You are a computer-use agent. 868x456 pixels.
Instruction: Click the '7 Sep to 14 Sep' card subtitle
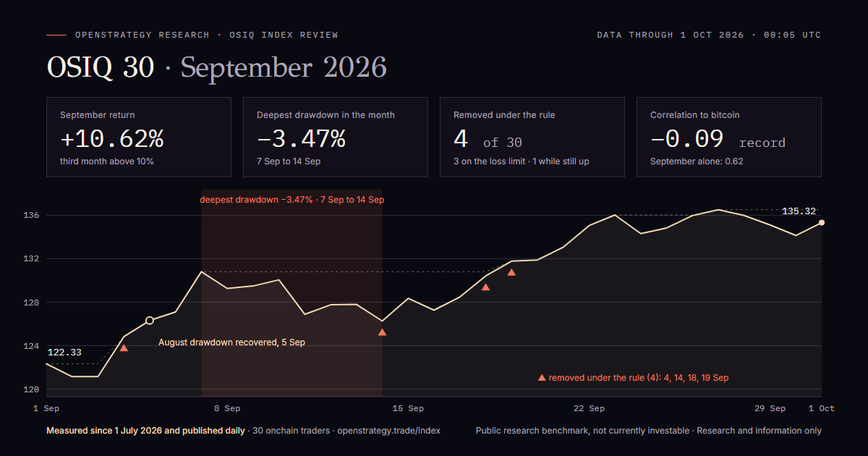tap(289, 161)
